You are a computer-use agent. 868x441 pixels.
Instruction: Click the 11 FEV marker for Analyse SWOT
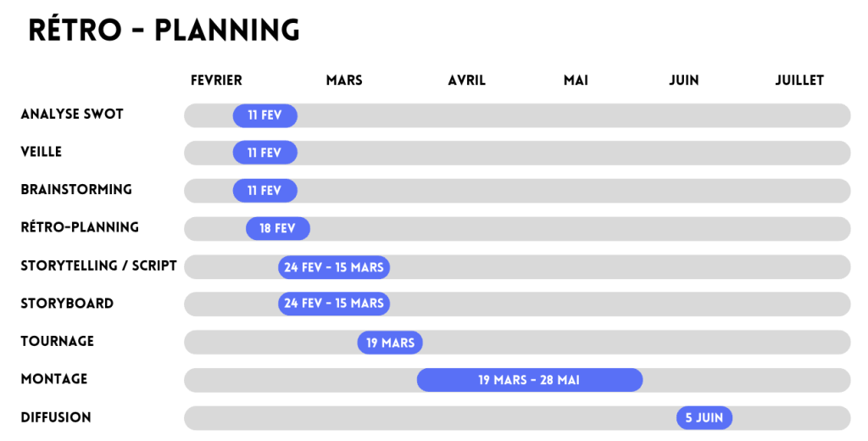[264, 115]
